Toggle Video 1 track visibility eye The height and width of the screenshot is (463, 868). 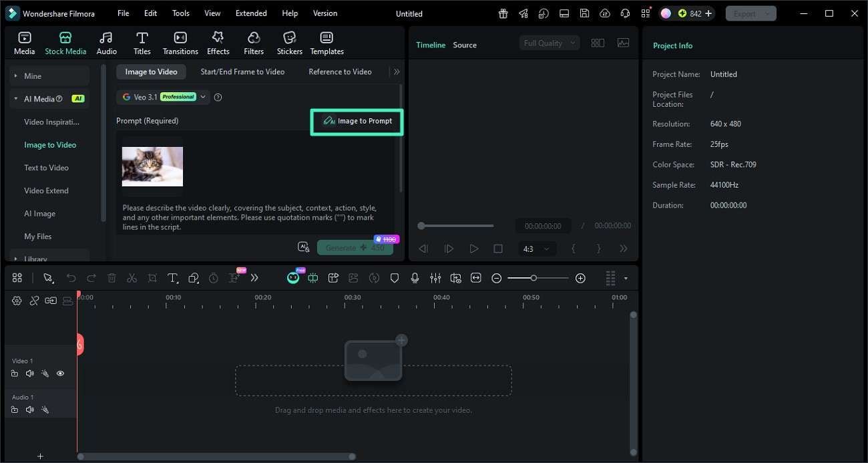[60, 373]
